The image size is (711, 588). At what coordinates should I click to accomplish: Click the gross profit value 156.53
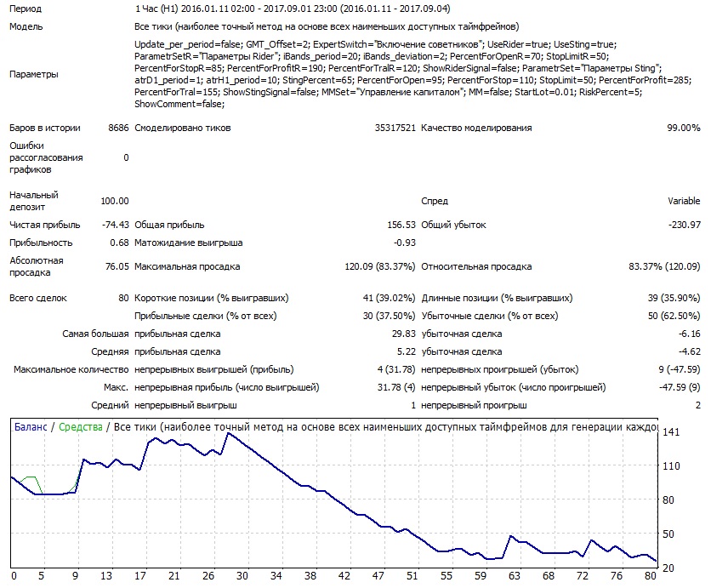tap(401, 225)
